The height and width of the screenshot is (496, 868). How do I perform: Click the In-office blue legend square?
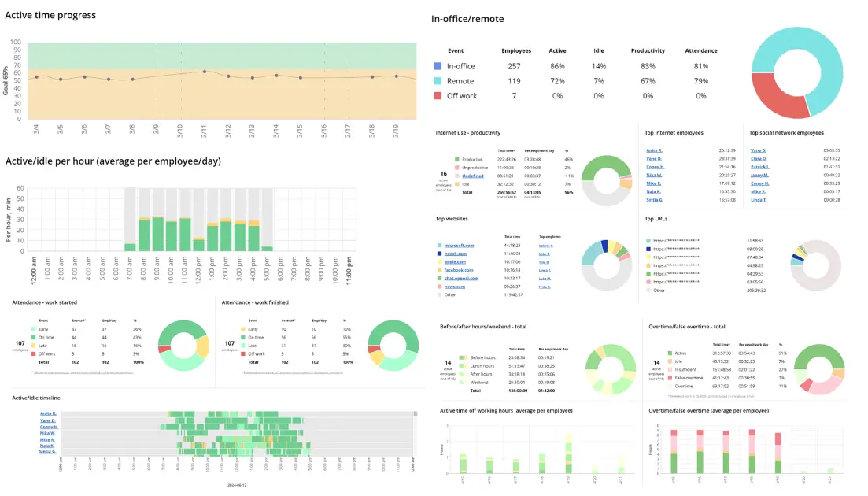pos(438,65)
